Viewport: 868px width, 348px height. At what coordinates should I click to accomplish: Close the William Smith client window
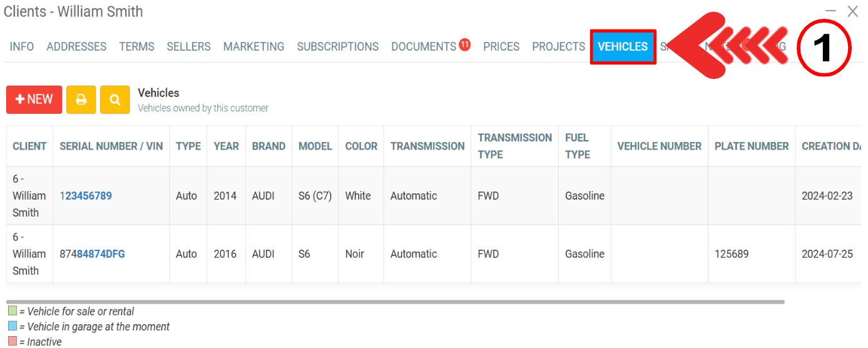[852, 11]
